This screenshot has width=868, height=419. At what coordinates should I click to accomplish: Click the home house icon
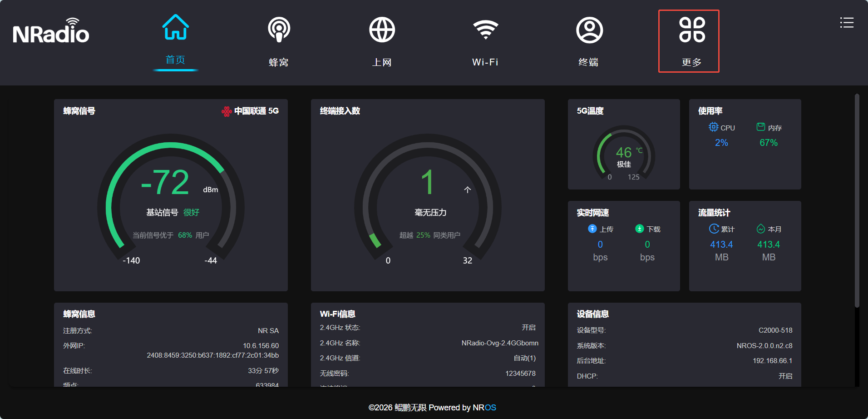click(x=176, y=28)
